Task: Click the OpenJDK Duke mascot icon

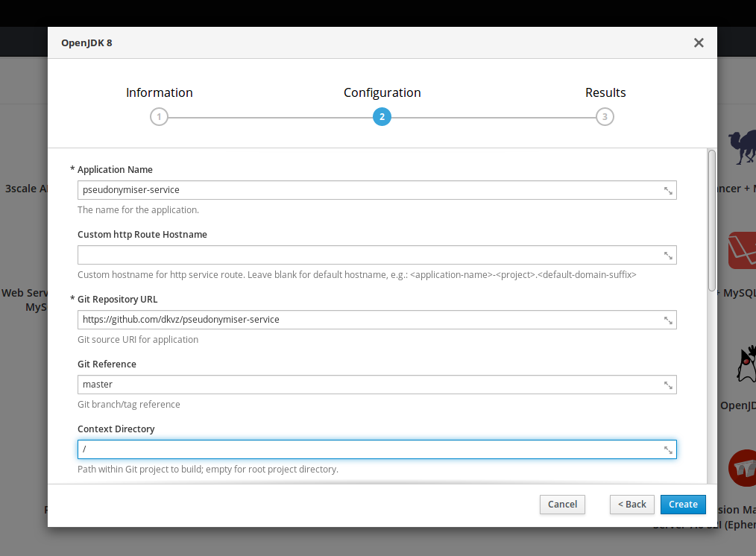Action: pyautogui.click(x=745, y=364)
